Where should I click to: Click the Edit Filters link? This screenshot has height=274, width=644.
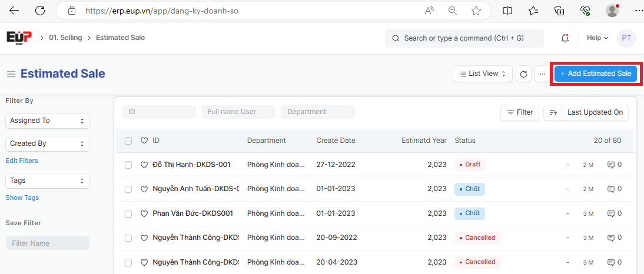22,161
